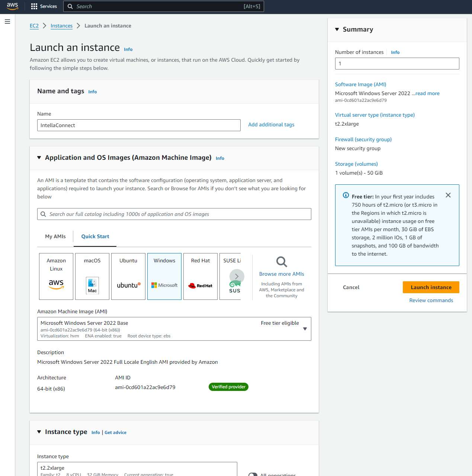Collapse the Instance type section
Viewport: 472px width, 476px height.
pyautogui.click(x=39, y=432)
